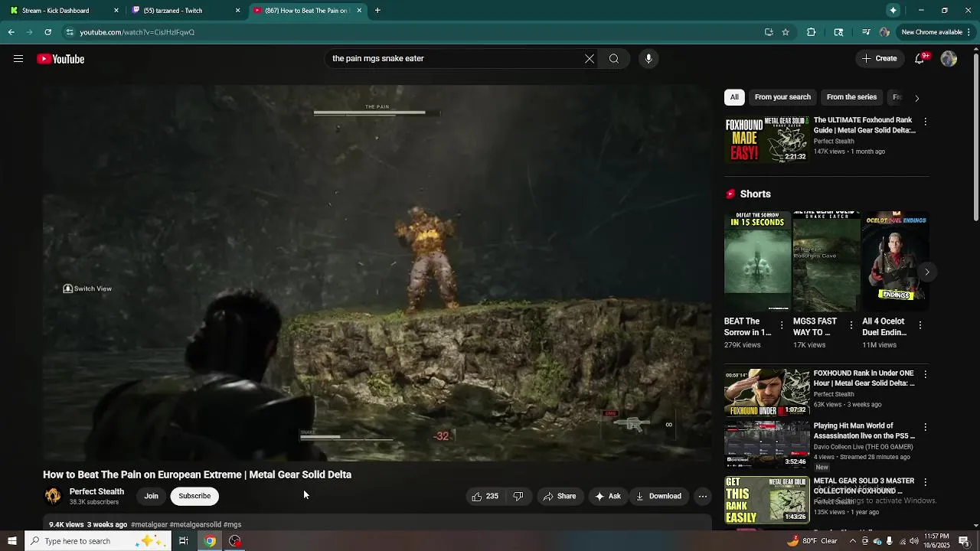Click the address bar URL
This screenshot has height=551, width=980.
(x=137, y=32)
